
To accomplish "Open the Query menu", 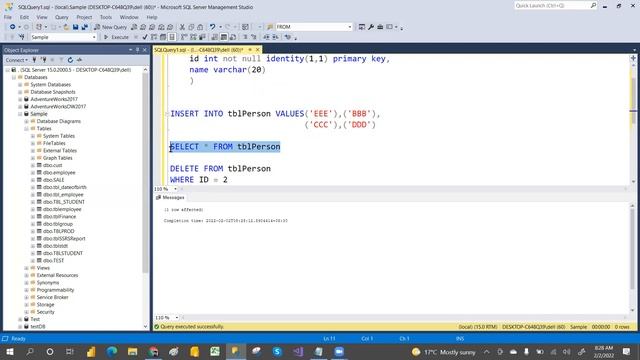I will (x=62, y=17).
